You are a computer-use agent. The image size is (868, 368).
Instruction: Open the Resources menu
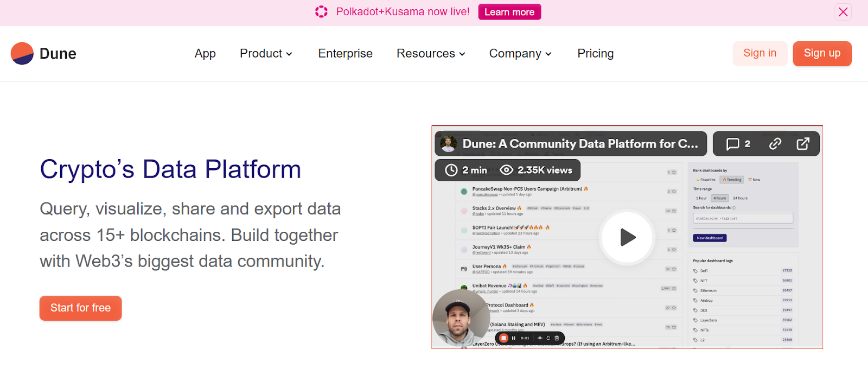pyautogui.click(x=431, y=53)
